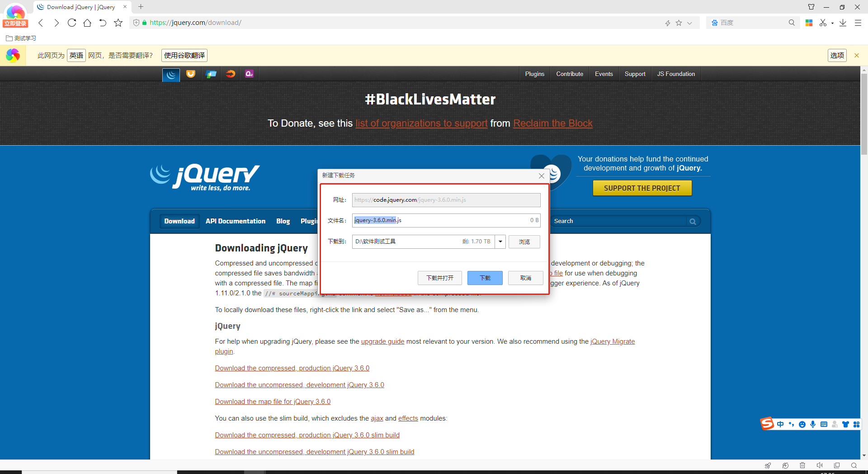This screenshot has width=868, height=474.
Task: Click the 下载并打开 button
Action: [x=440, y=278]
